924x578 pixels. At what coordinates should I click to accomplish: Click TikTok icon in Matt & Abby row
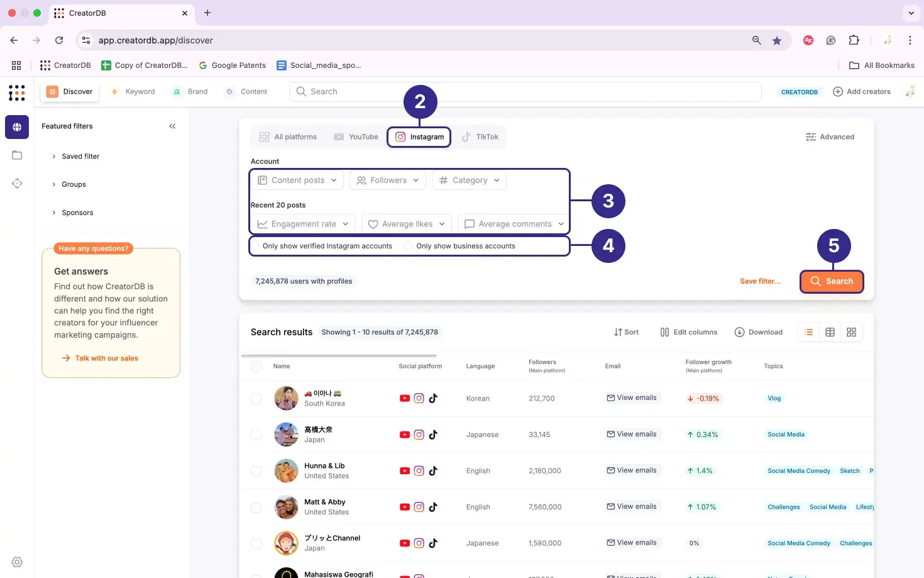(x=433, y=507)
